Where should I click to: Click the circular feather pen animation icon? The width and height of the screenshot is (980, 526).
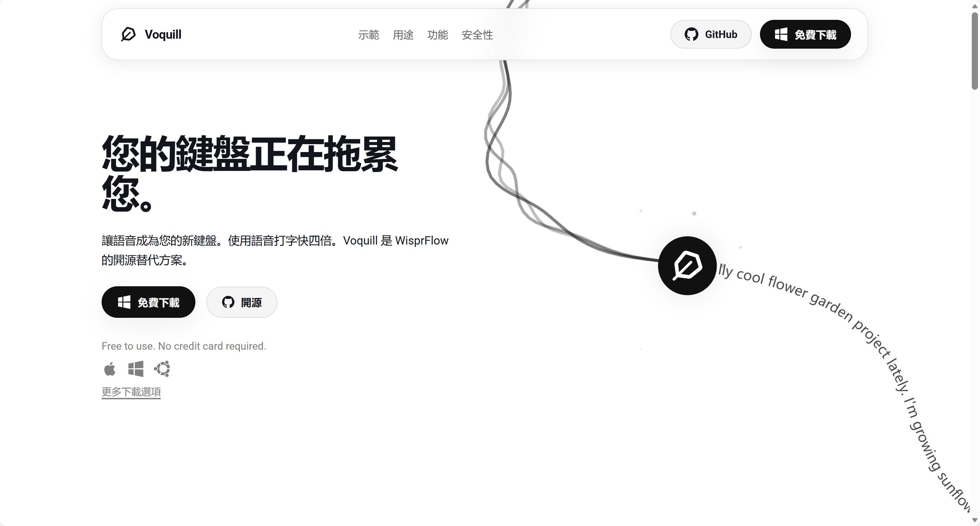pos(687,266)
